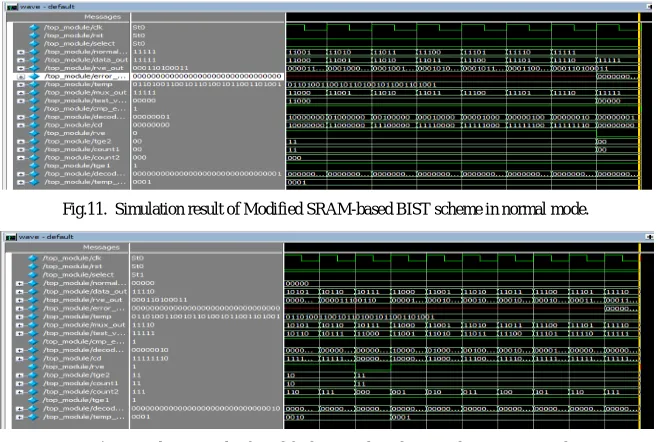This screenshot has width=660, height=442.
Task: Expand the highlighted error signal in upper window
Action: click(x=21, y=77)
